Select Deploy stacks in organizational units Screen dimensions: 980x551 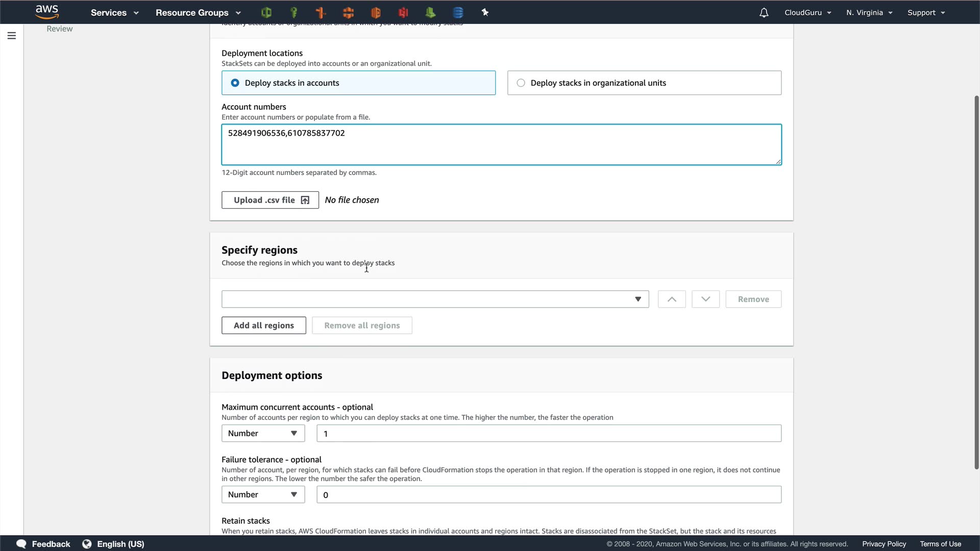(521, 83)
